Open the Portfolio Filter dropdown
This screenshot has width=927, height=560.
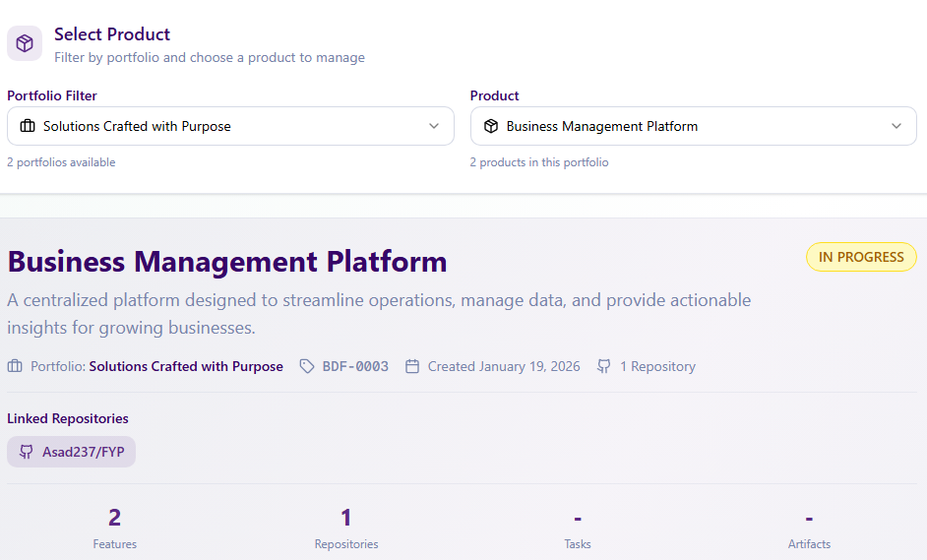[x=230, y=126]
